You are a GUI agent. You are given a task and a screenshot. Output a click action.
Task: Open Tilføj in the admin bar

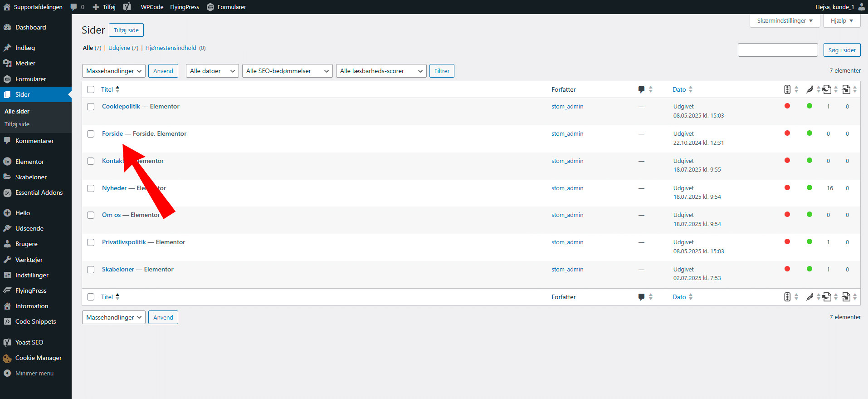[104, 7]
